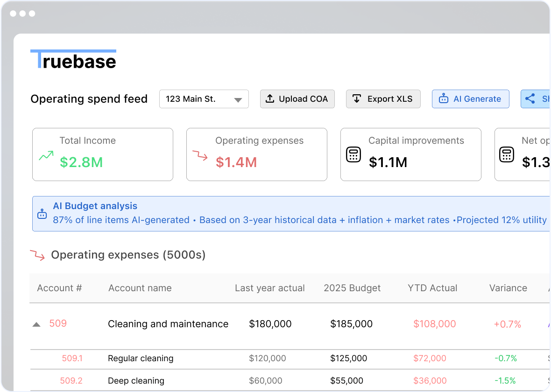Click the calculator icon in the Net op card
Viewport: 551px width, 392px height.
[x=507, y=154]
